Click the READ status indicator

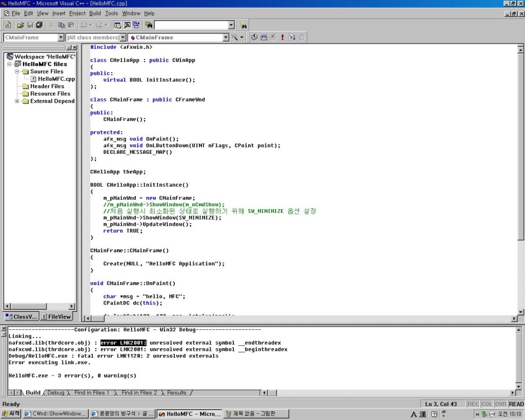pos(516,404)
